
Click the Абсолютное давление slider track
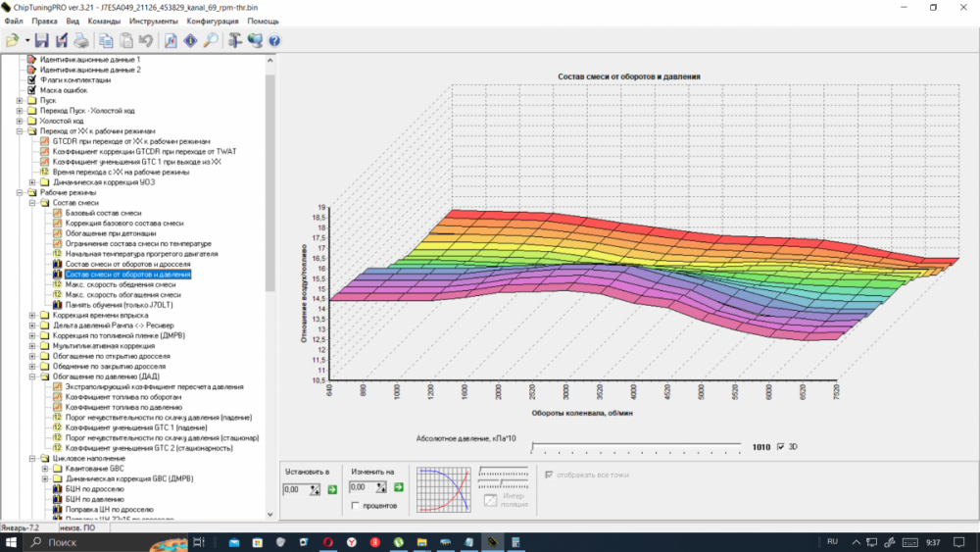coord(637,447)
